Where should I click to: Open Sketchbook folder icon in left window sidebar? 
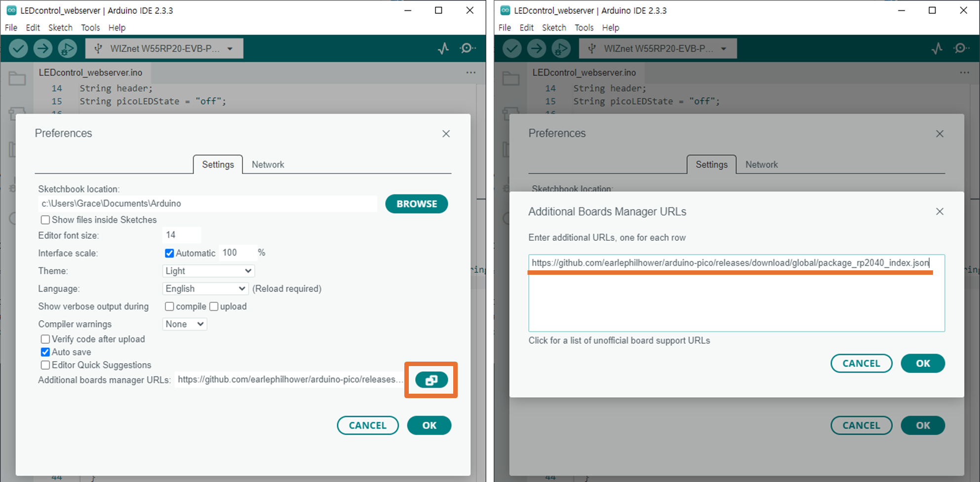coord(17,78)
